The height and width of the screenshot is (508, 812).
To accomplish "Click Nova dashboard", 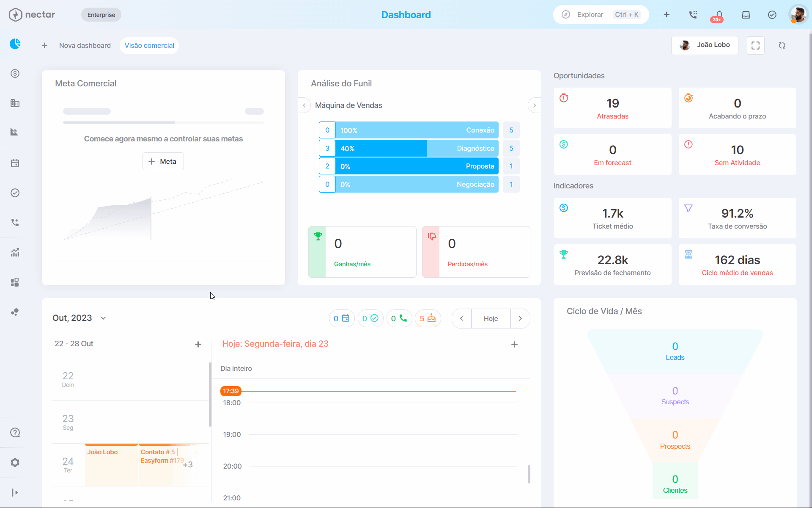I will pos(85,45).
